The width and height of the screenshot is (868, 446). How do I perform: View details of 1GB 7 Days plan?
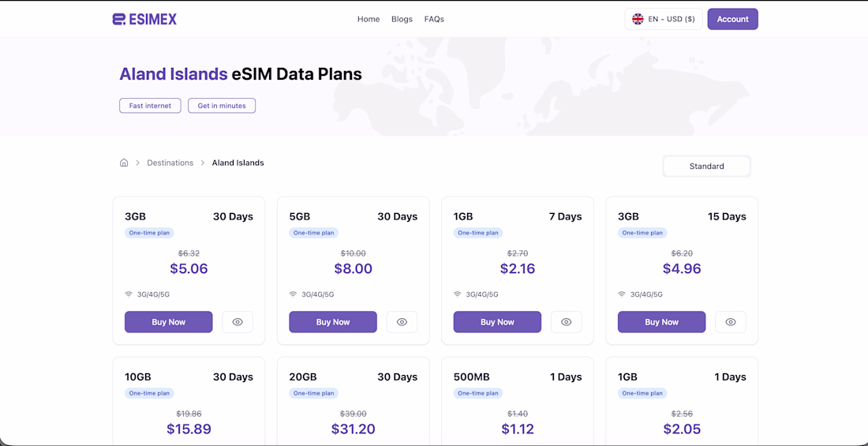[x=566, y=322]
